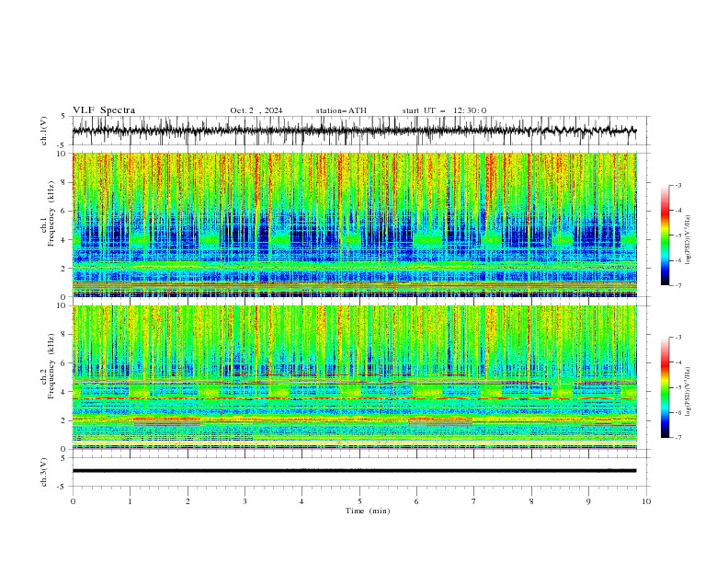Click the ch.2 spectrogram panel
Screen dimensions: 728x563
[x=355, y=377]
